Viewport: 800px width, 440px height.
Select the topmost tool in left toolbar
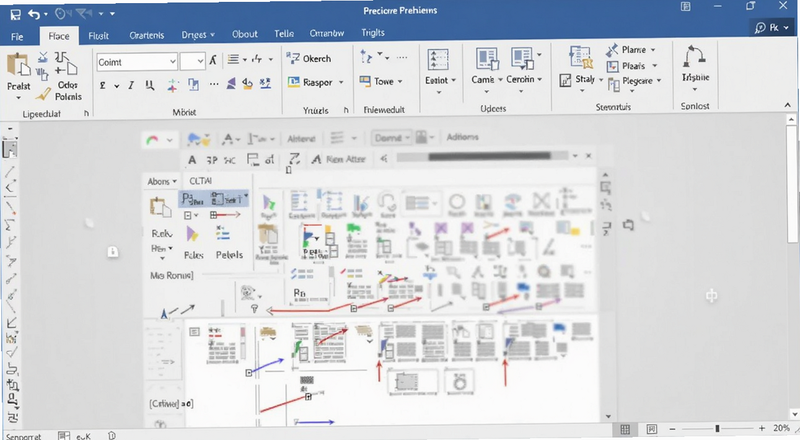tap(10, 149)
